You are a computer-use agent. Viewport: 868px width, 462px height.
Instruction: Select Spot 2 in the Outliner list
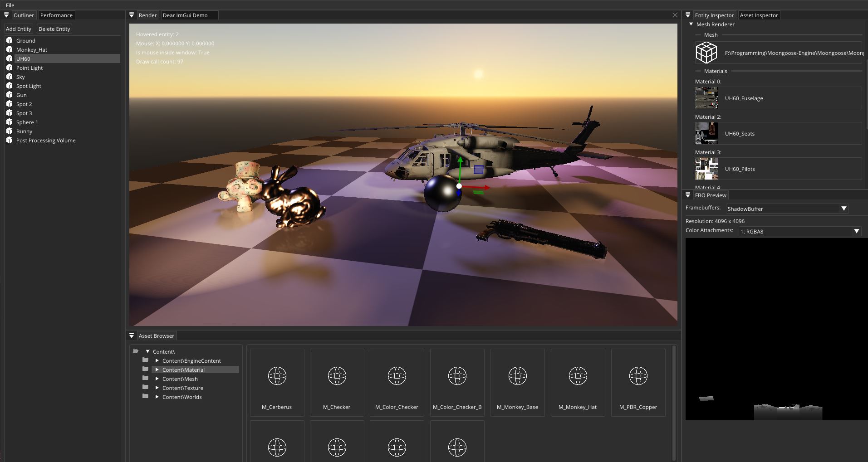point(63,104)
